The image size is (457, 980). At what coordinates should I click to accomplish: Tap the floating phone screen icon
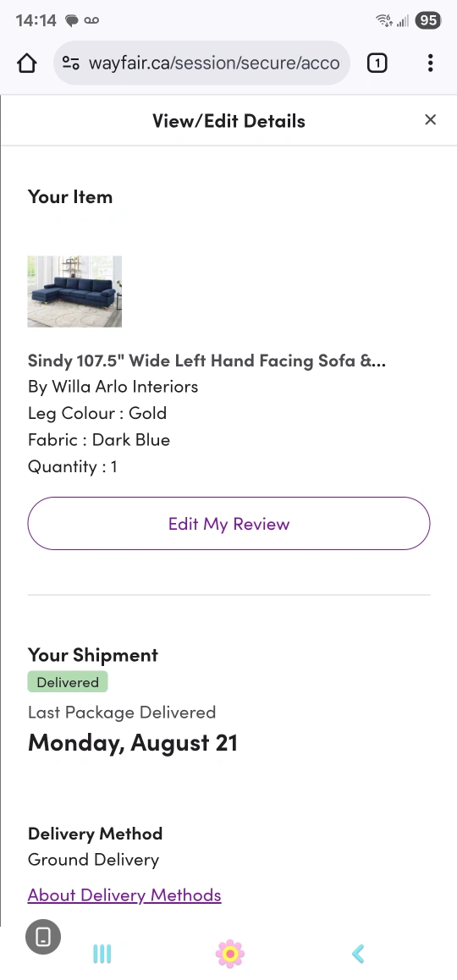tap(43, 936)
